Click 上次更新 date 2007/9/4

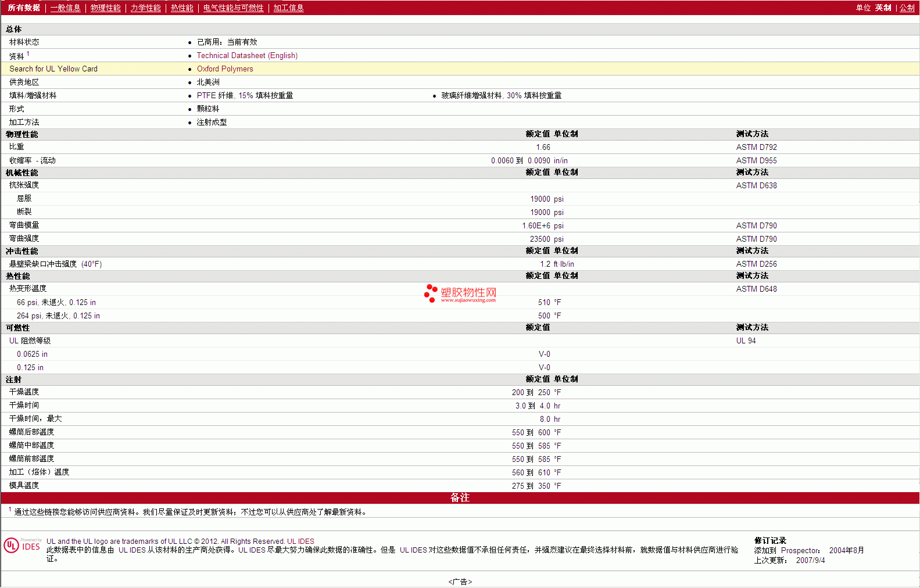[x=810, y=561]
